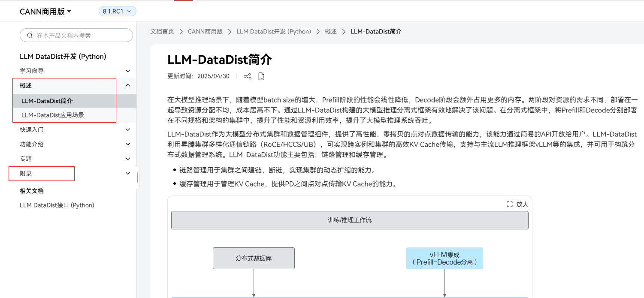Click the 放大 enlarge label
The height and width of the screenshot is (298, 644).
pyautogui.click(x=523, y=204)
